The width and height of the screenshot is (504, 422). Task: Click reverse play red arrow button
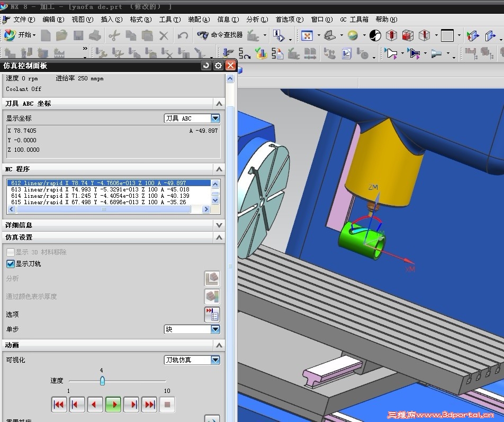point(95,405)
